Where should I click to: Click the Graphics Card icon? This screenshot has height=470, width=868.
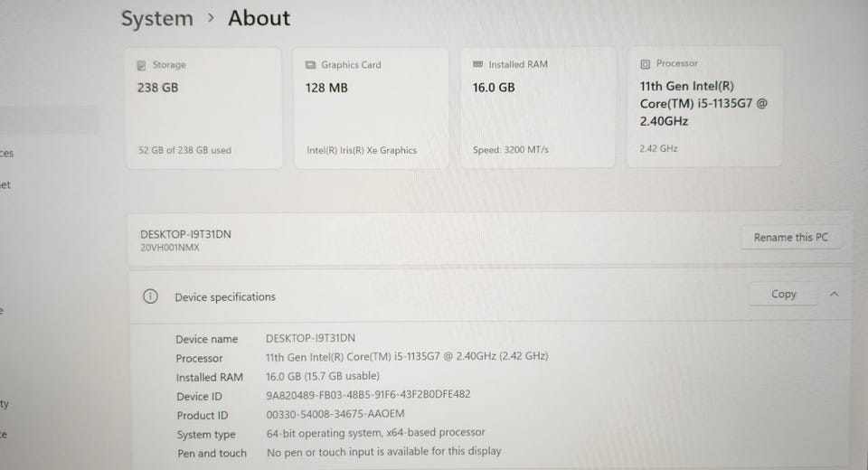(x=310, y=65)
